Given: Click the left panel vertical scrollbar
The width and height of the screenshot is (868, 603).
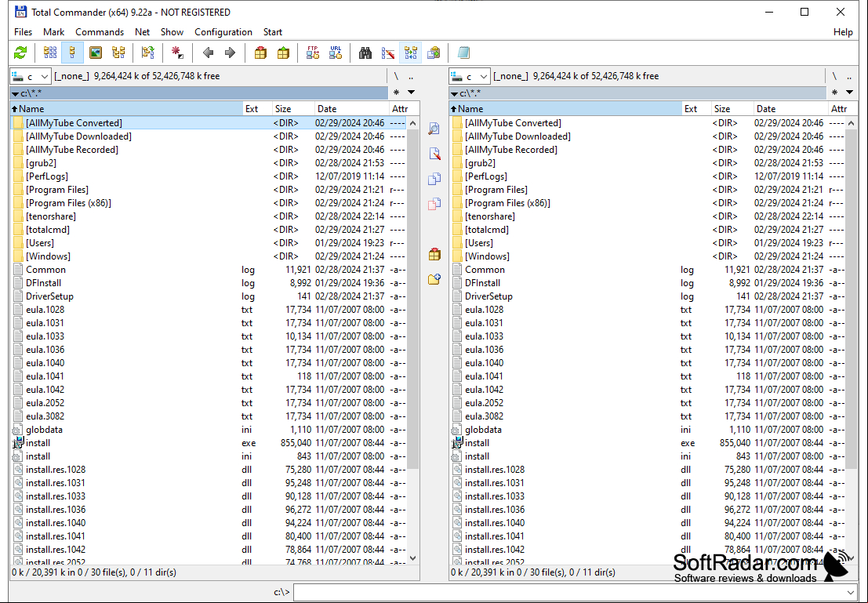Looking at the screenshot, I should coord(413,340).
